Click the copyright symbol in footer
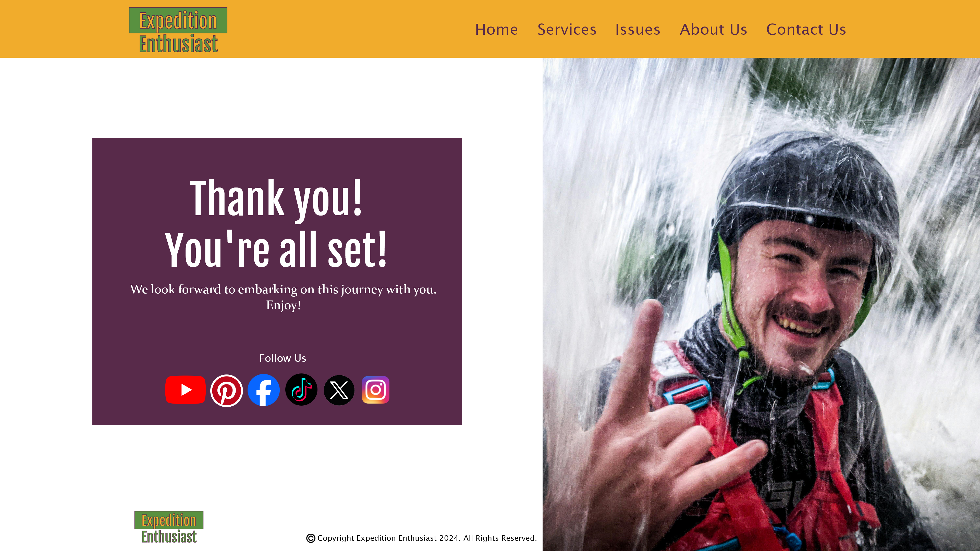The width and height of the screenshot is (980, 551). (311, 538)
